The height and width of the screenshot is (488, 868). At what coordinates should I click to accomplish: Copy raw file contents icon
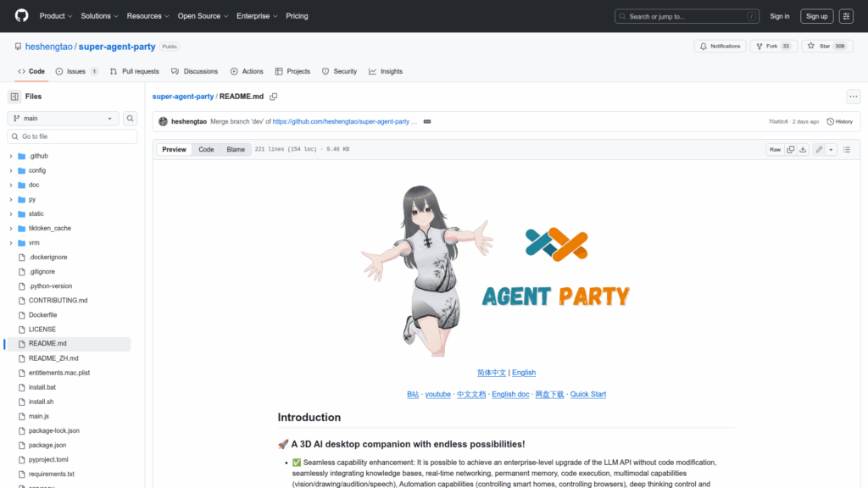click(790, 149)
